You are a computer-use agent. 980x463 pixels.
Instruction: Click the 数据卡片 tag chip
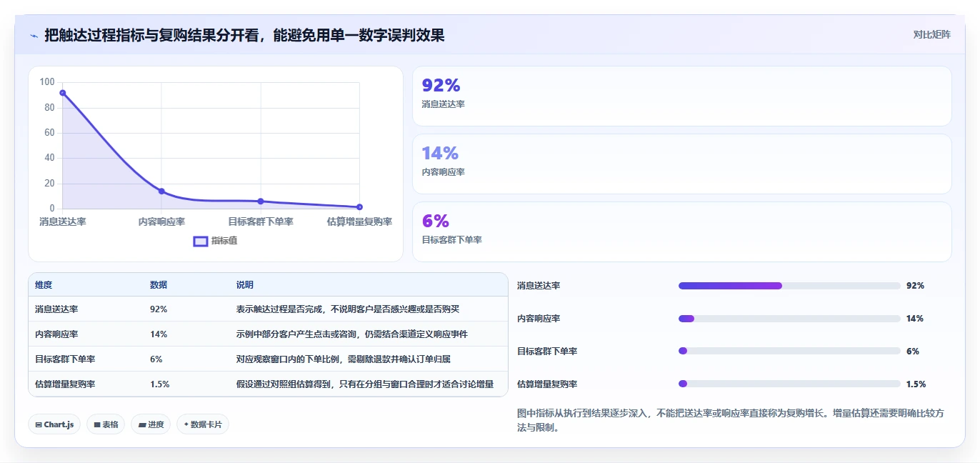pyautogui.click(x=203, y=424)
